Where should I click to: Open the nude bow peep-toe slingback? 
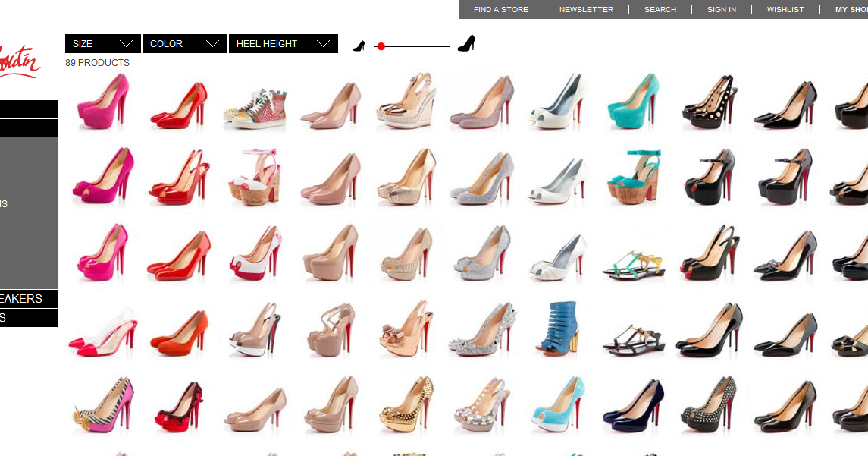407,329
